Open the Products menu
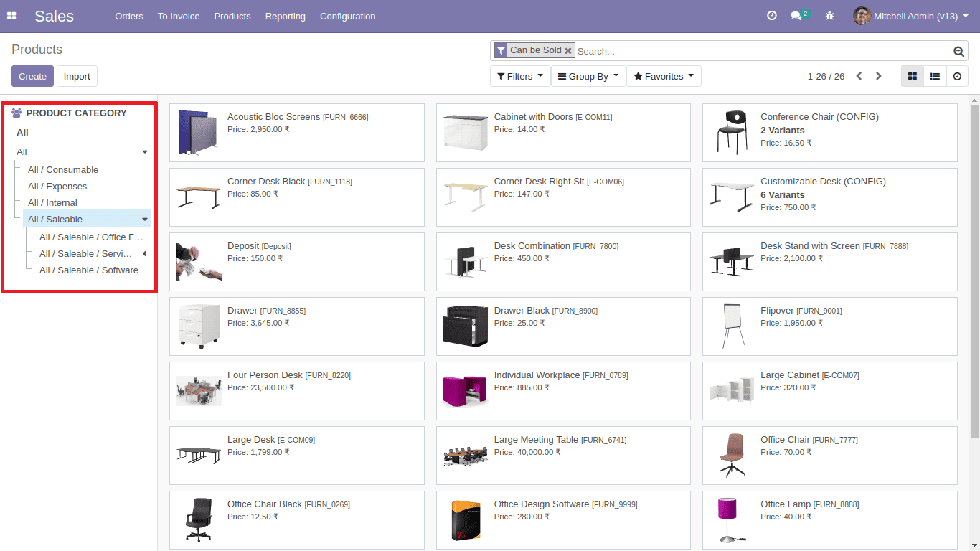This screenshot has width=980, height=551. click(x=232, y=16)
